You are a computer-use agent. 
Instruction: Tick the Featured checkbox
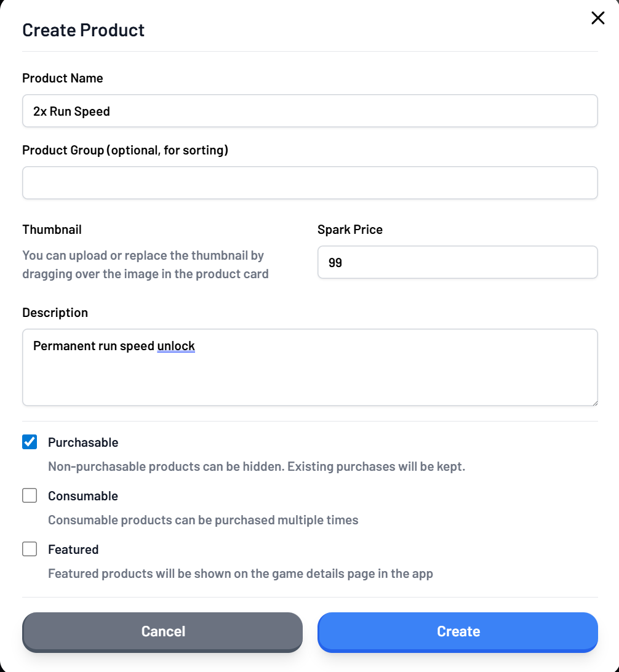tap(30, 549)
